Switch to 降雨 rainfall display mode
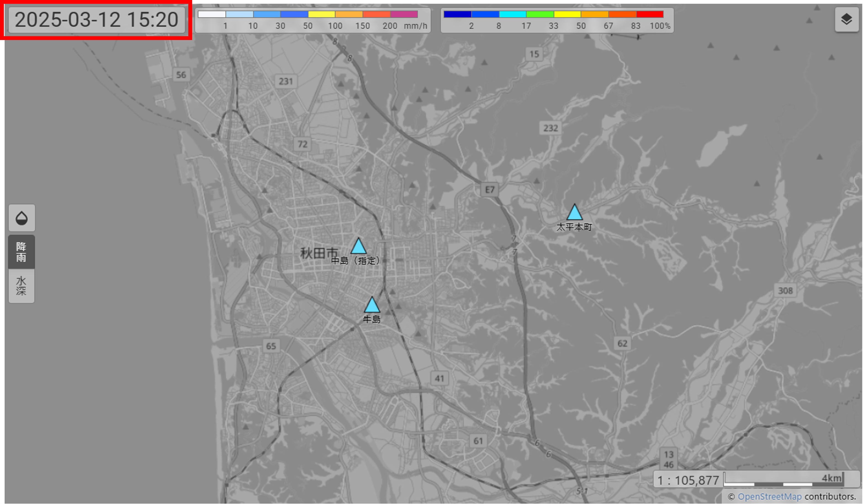The height and width of the screenshot is (504, 863). [21, 252]
